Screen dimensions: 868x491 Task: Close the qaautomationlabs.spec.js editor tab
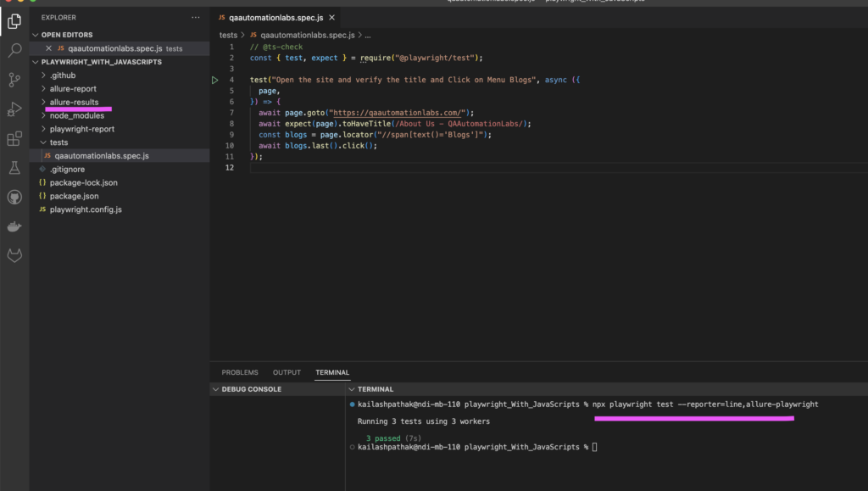pos(331,18)
